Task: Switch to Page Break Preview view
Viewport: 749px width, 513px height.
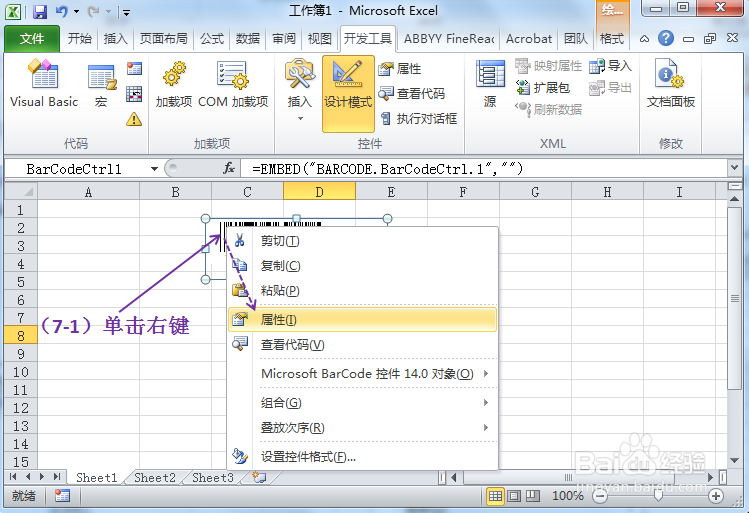Action: click(x=533, y=496)
